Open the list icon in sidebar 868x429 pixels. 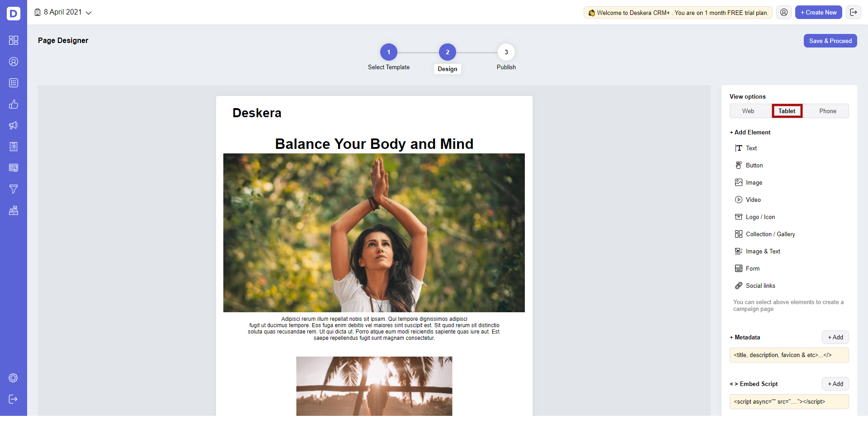pyautogui.click(x=14, y=83)
